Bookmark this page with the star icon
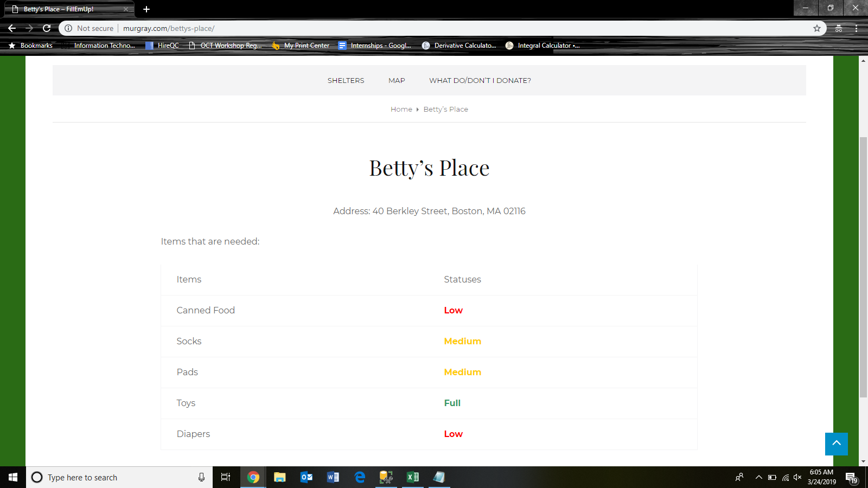Screen dimensions: 868x488 816,28
